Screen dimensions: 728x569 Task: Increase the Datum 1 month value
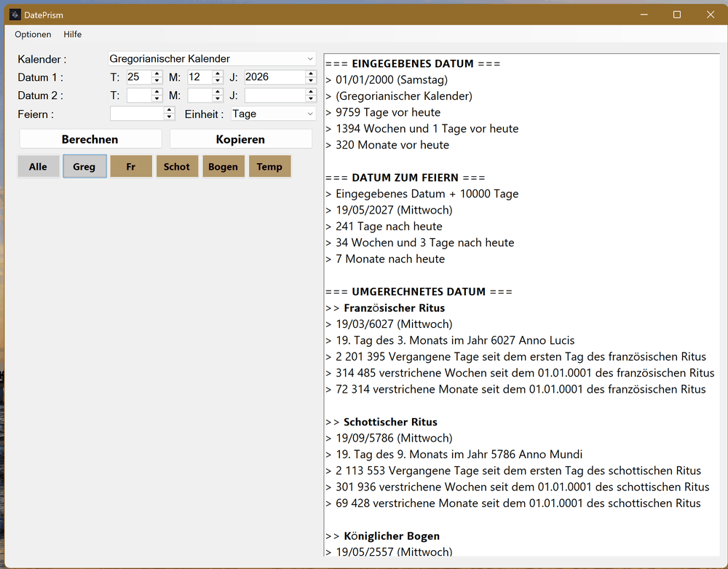tap(218, 74)
